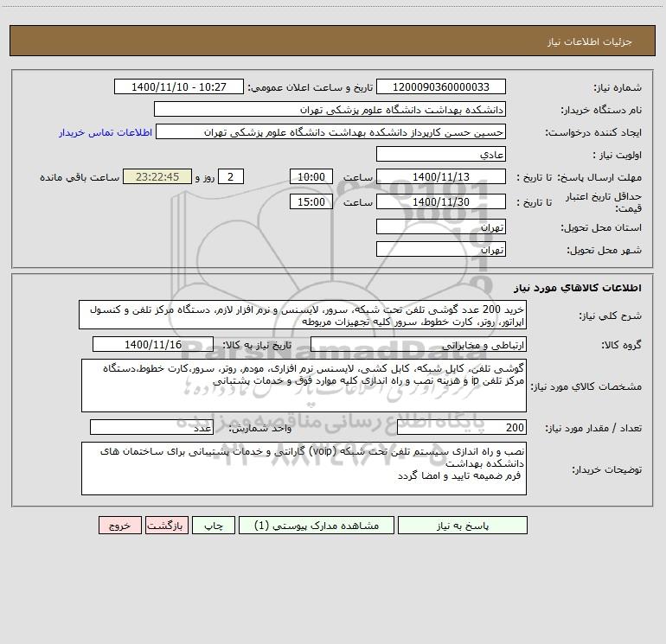This screenshot has width=666, height=644.
Task: Click the unit of measure field 'عدد'
Action: pyautogui.click(x=151, y=428)
